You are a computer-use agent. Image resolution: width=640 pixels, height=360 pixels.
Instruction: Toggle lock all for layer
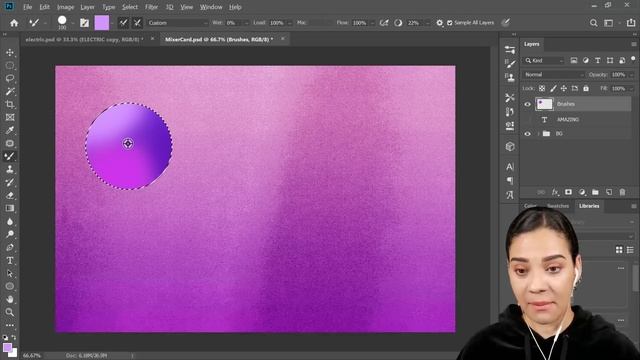[586, 88]
